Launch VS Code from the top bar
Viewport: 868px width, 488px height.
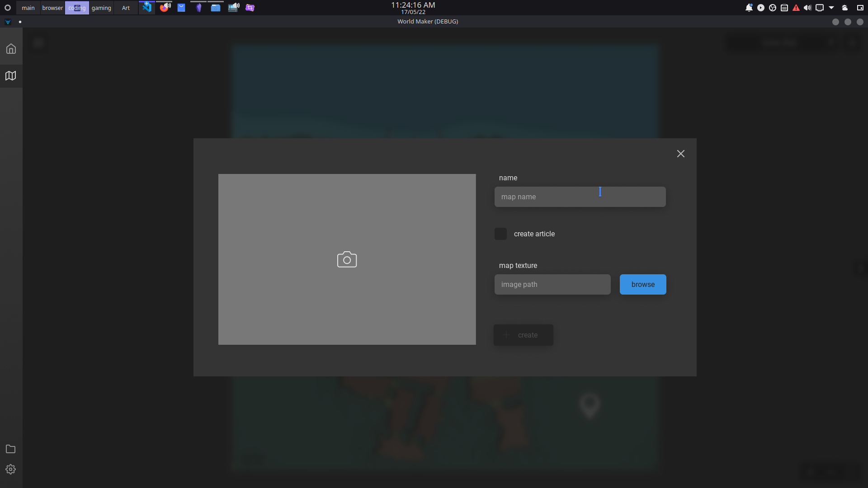[147, 7]
